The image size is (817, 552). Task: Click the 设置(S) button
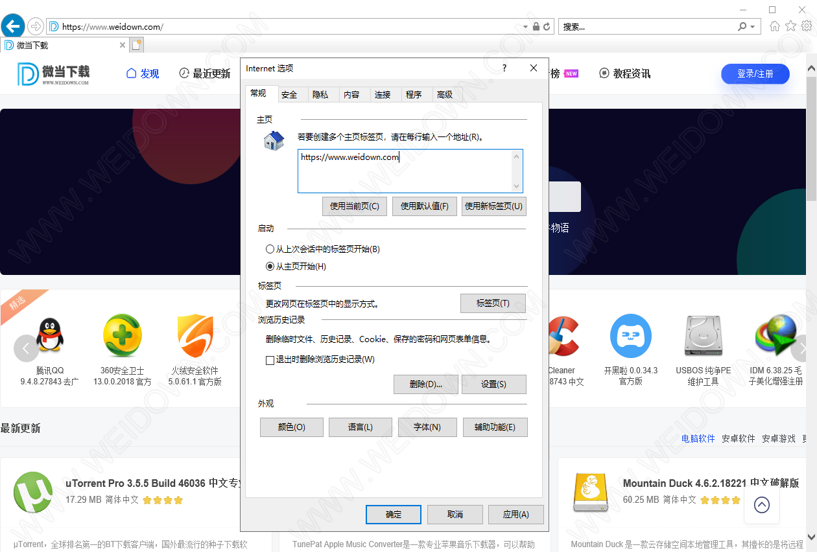pyautogui.click(x=493, y=384)
